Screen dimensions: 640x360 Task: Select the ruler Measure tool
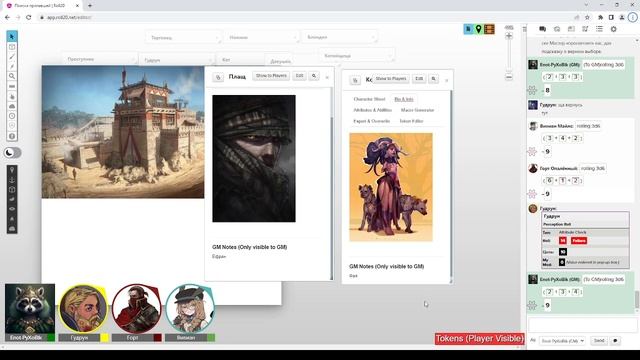coord(12,87)
